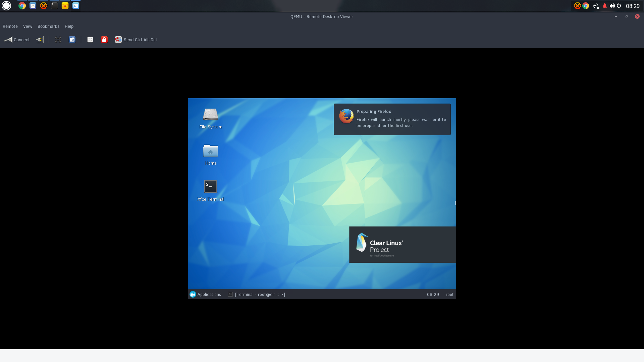Screen dimensions: 644x362
Task: Click the 08:29 clock in guest panel
Action: click(433, 294)
